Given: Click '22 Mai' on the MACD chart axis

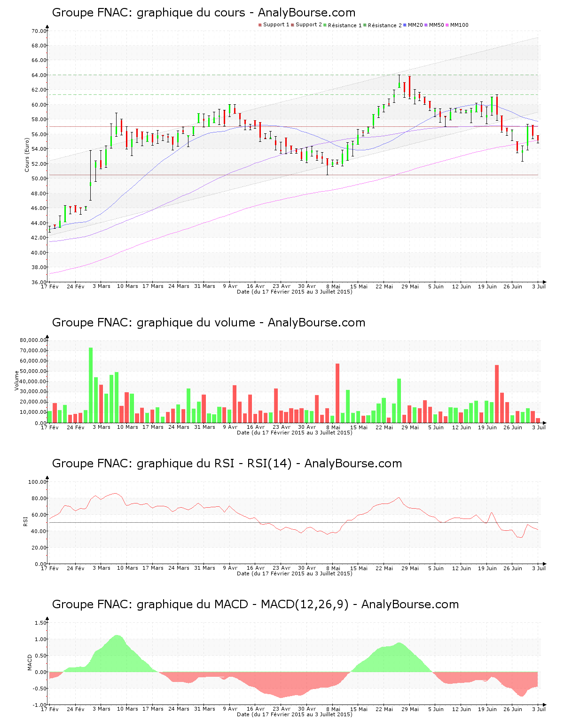Looking at the screenshot, I should (x=384, y=709).
